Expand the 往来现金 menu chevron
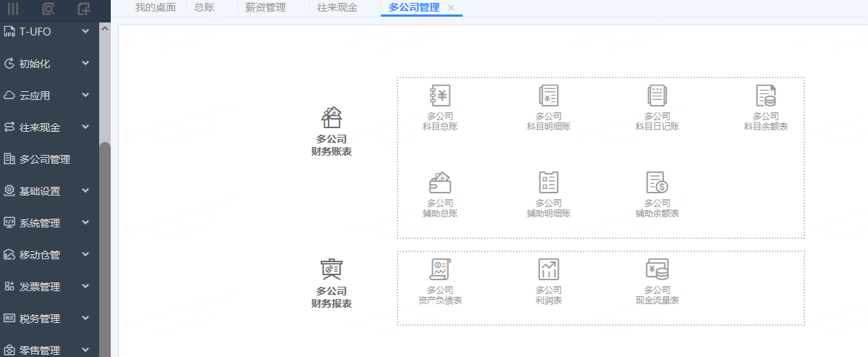The height and width of the screenshot is (357, 868). click(x=85, y=127)
